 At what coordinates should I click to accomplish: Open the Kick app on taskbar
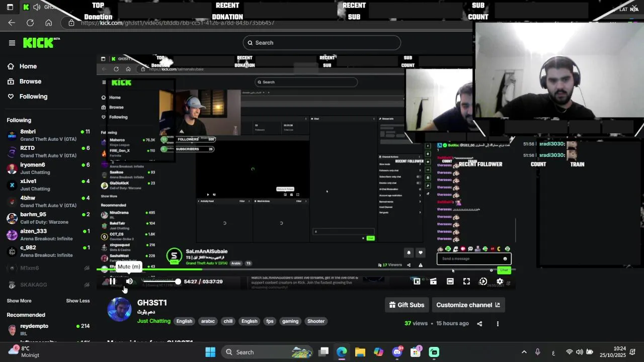pyautogui.click(x=434, y=352)
